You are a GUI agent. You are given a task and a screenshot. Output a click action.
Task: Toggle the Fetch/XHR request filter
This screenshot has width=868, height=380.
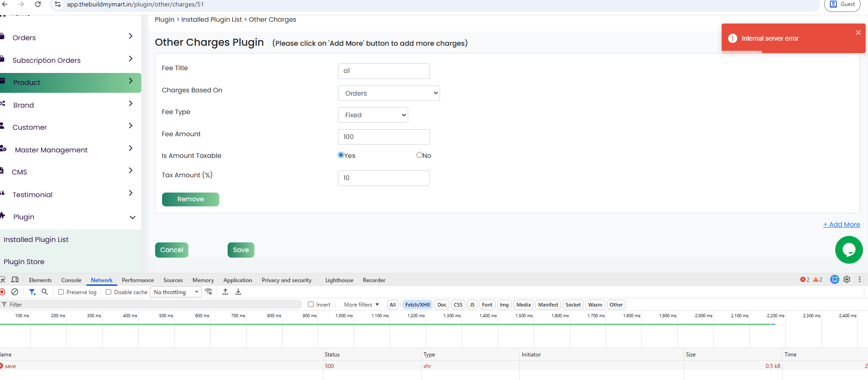click(x=417, y=305)
